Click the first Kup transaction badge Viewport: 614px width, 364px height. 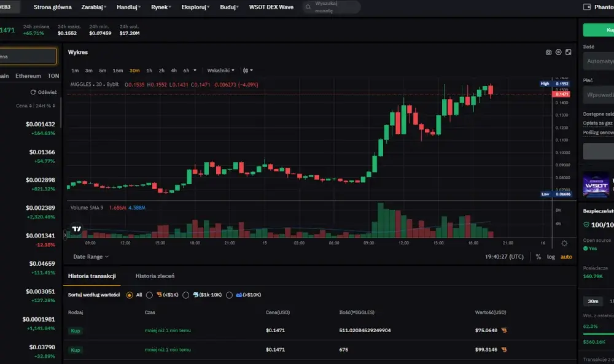[x=75, y=331]
